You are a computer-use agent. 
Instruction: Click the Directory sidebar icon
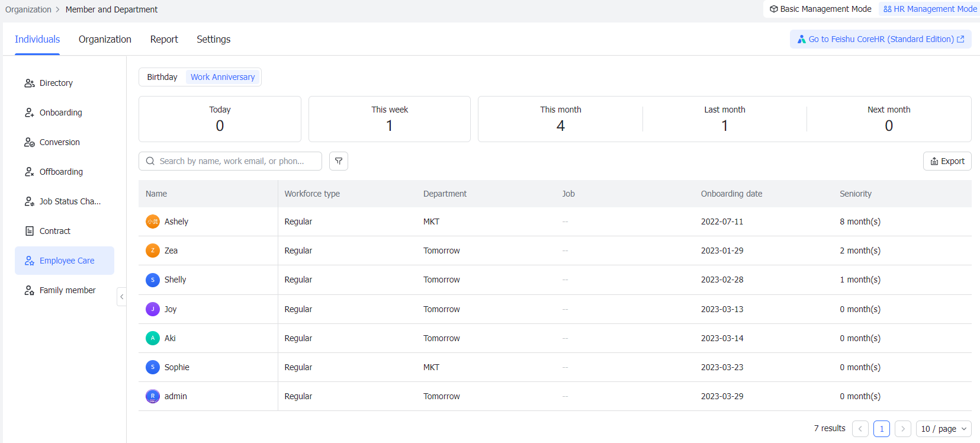(x=29, y=84)
